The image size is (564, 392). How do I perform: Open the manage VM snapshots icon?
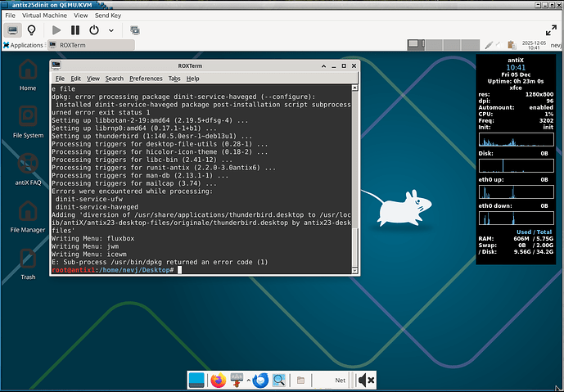coord(135,30)
